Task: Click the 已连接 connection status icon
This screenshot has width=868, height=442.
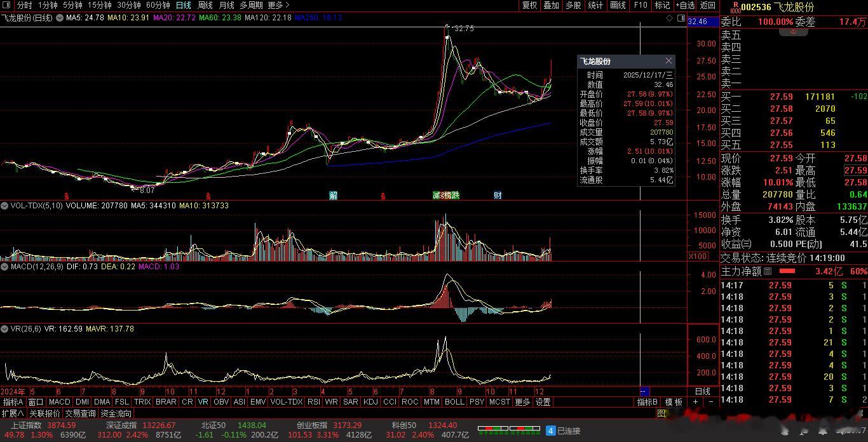Action: [551, 431]
